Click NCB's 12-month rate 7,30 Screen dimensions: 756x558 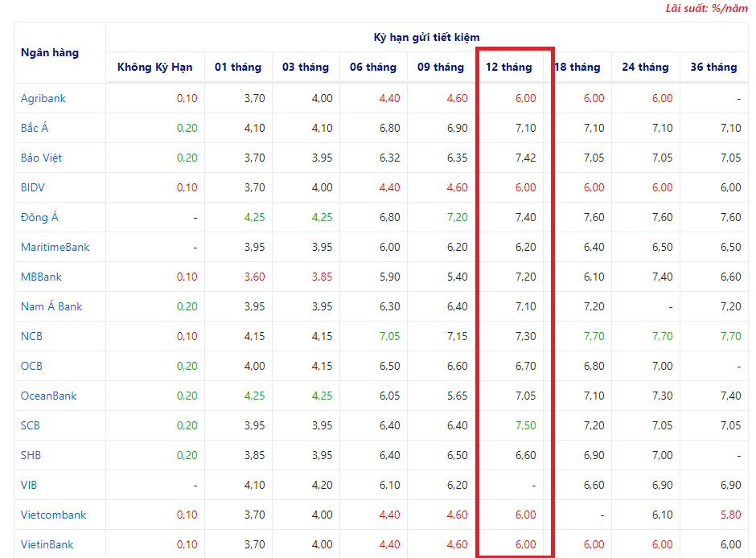(x=525, y=336)
